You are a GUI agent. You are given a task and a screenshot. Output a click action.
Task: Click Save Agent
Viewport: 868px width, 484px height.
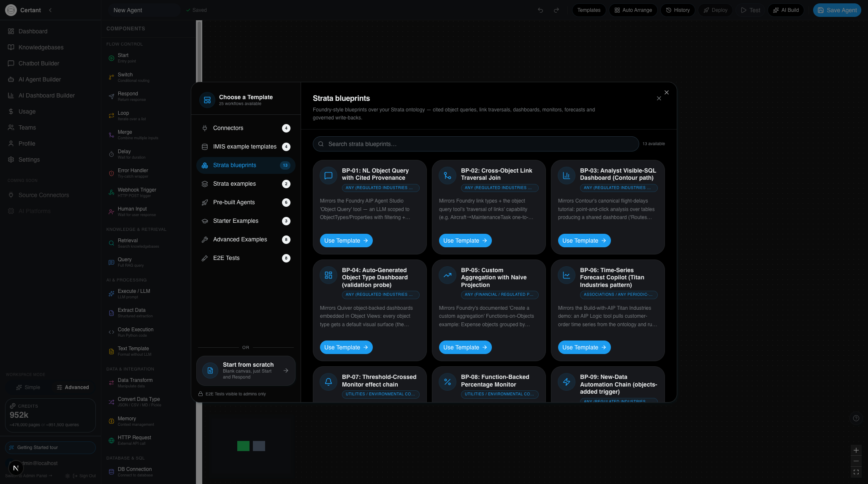tap(837, 10)
